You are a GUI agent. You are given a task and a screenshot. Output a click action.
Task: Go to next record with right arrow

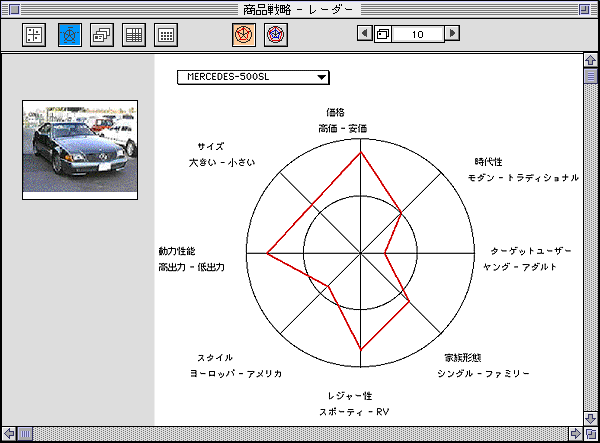point(452,33)
